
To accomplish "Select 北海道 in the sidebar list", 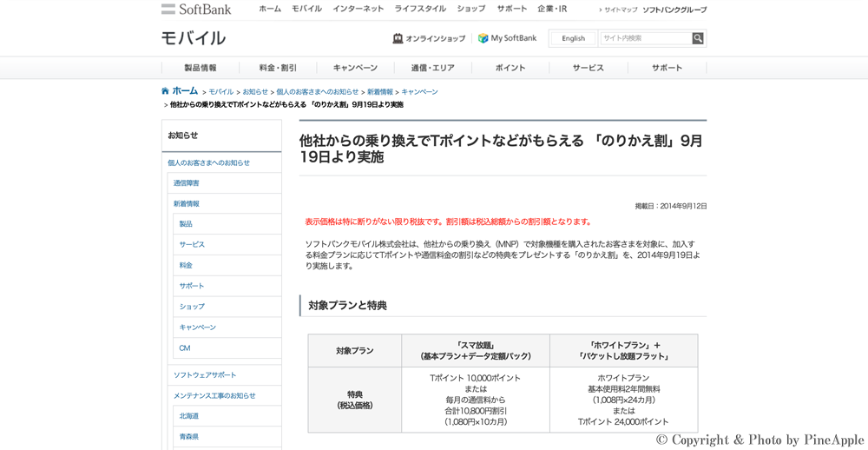I will (189, 416).
